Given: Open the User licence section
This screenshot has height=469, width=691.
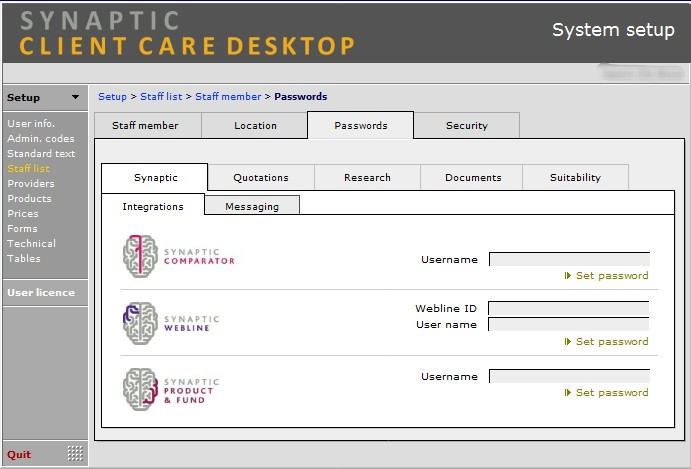Looking at the screenshot, I should 41,293.
